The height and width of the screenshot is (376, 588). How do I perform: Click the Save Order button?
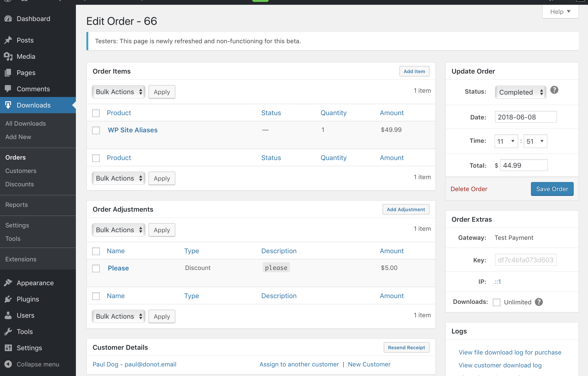coord(552,189)
